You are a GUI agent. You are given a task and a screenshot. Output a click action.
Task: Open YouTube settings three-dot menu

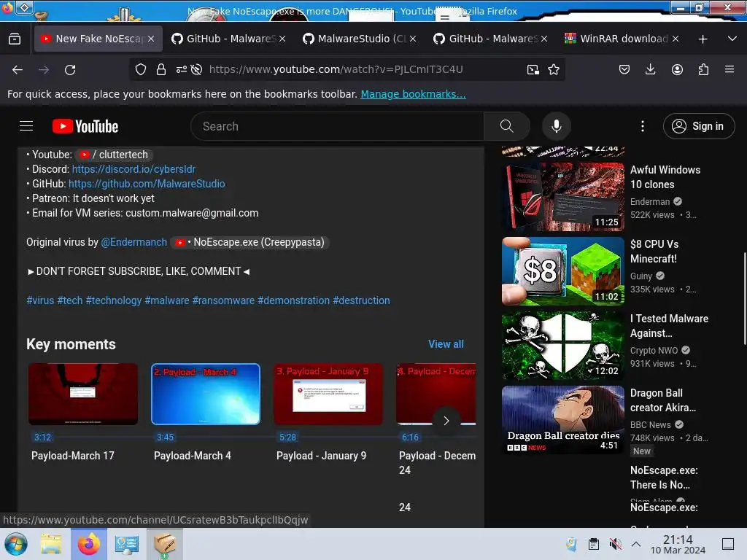coord(643,126)
